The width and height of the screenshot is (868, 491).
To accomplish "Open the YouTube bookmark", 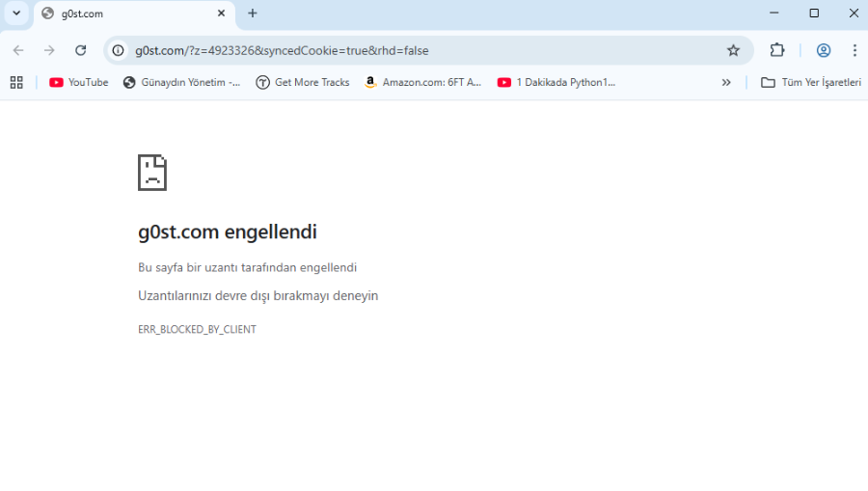I will pyautogui.click(x=79, y=83).
